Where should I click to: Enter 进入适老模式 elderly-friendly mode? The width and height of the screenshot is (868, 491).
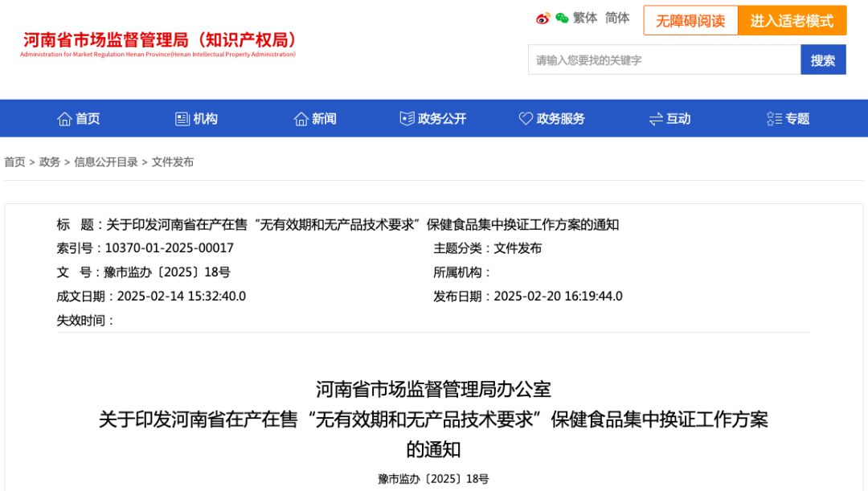792,20
